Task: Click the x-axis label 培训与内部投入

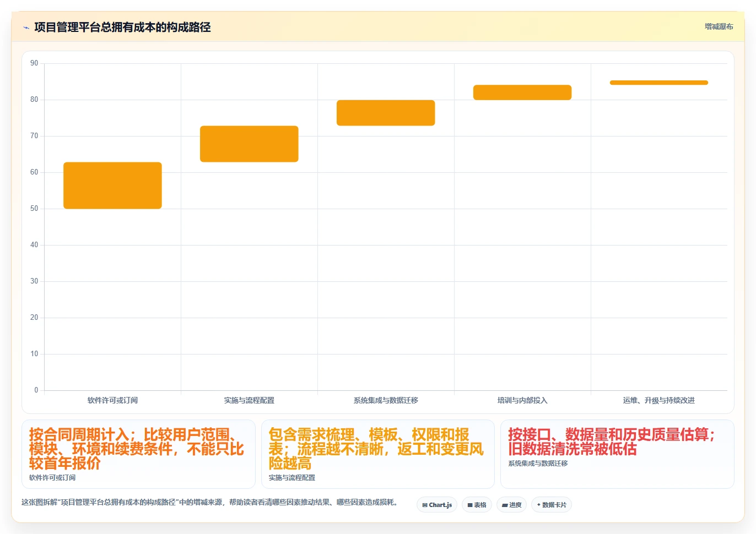Action: 522,400
